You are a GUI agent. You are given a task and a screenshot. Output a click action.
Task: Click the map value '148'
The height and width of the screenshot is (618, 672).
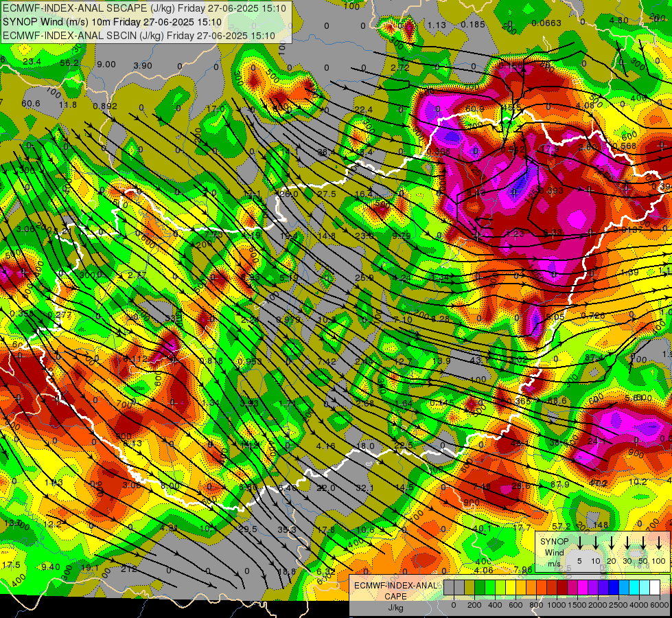(601, 525)
